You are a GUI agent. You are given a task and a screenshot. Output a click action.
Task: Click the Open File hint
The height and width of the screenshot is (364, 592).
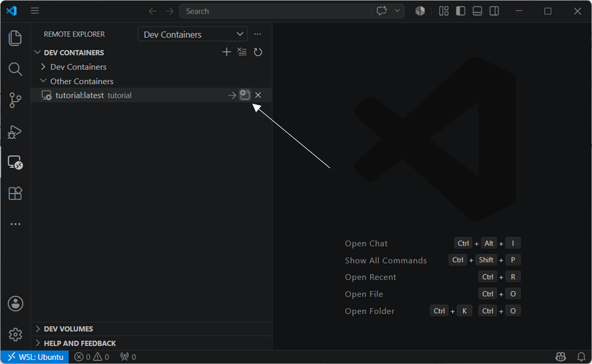click(x=364, y=294)
